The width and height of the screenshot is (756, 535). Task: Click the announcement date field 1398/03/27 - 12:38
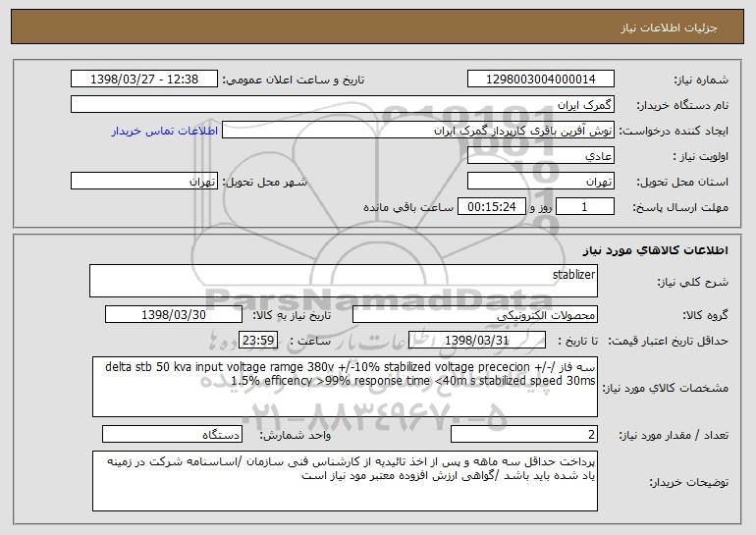[x=144, y=79]
